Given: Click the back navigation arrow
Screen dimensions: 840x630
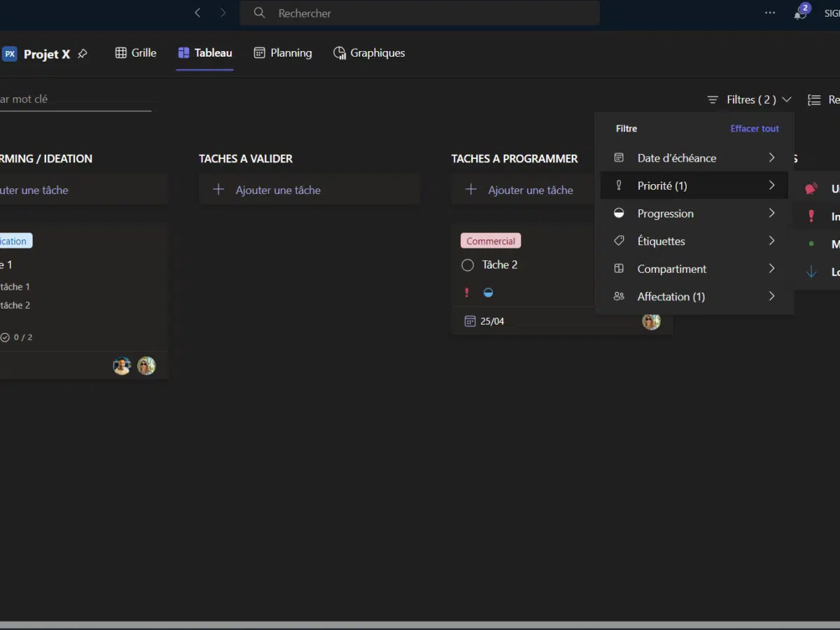Looking at the screenshot, I should point(197,13).
